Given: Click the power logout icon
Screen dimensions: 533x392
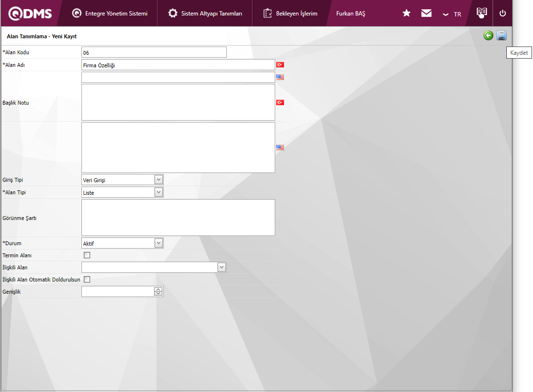Looking at the screenshot, I should [x=502, y=13].
